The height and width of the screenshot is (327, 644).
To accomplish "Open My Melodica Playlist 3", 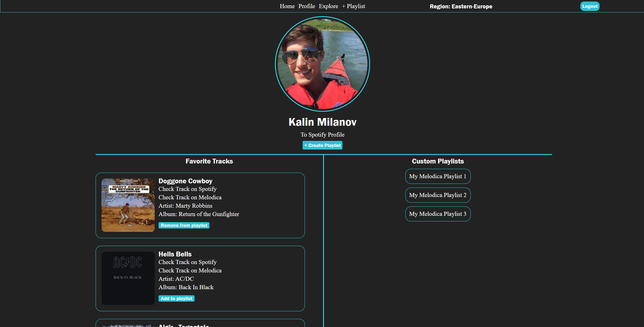I will pyautogui.click(x=438, y=214).
